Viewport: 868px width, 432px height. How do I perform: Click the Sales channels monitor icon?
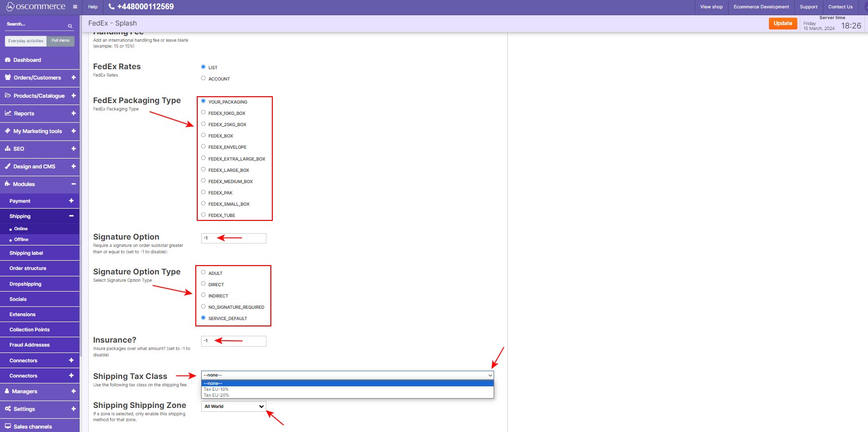pyautogui.click(x=7, y=427)
